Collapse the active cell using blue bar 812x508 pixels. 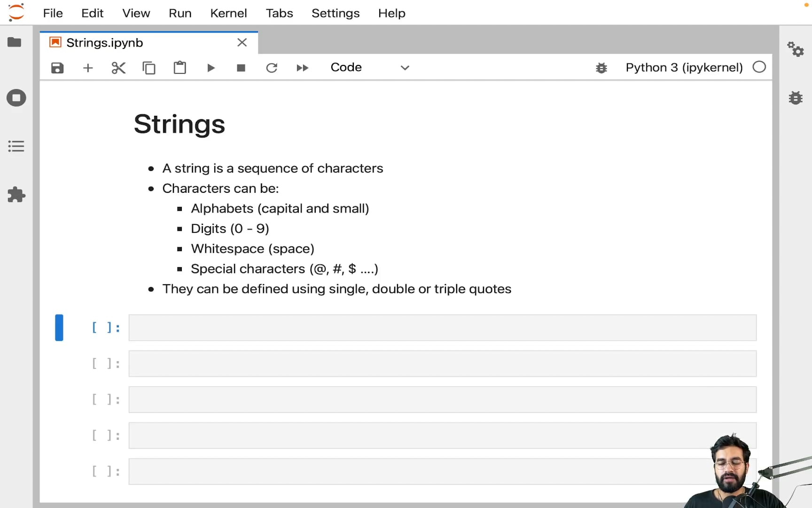(59, 328)
